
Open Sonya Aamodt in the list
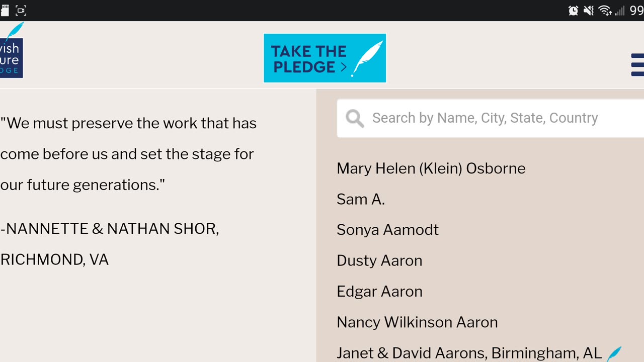[x=387, y=230]
